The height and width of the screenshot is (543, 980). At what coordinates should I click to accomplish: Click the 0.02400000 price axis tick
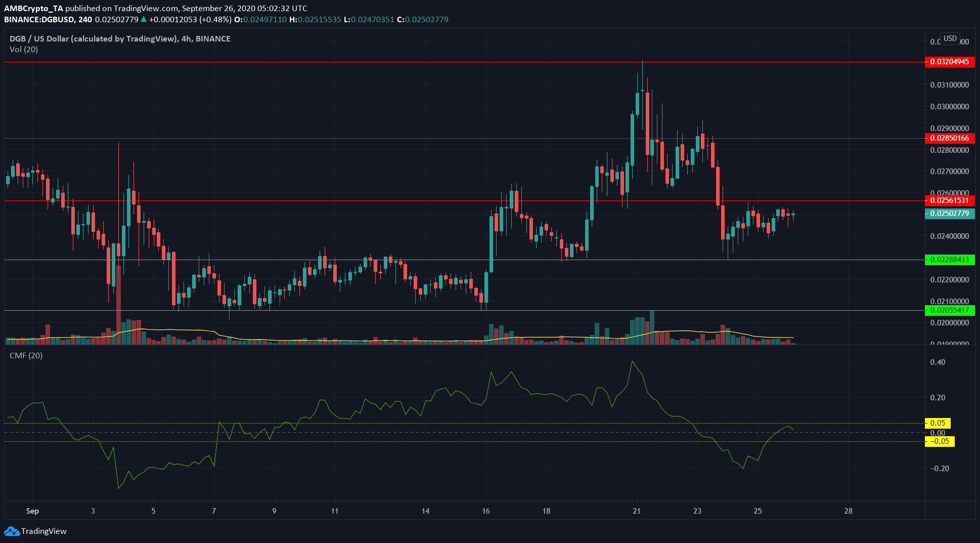click(x=950, y=236)
